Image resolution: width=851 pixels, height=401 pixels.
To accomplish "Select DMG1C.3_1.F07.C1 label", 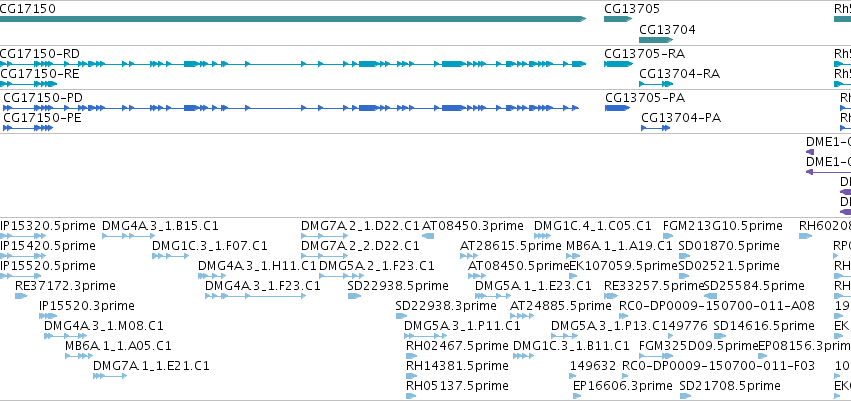I will [209, 246].
